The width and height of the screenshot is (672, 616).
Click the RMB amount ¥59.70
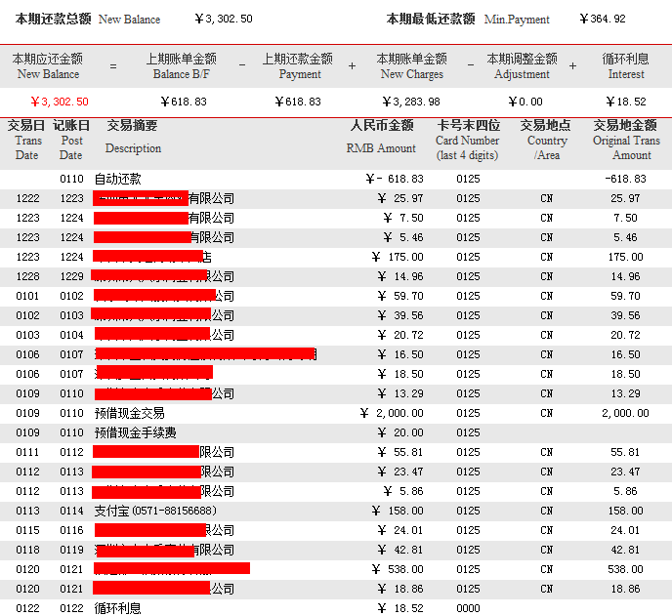pyautogui.click(x=400, y=296)
